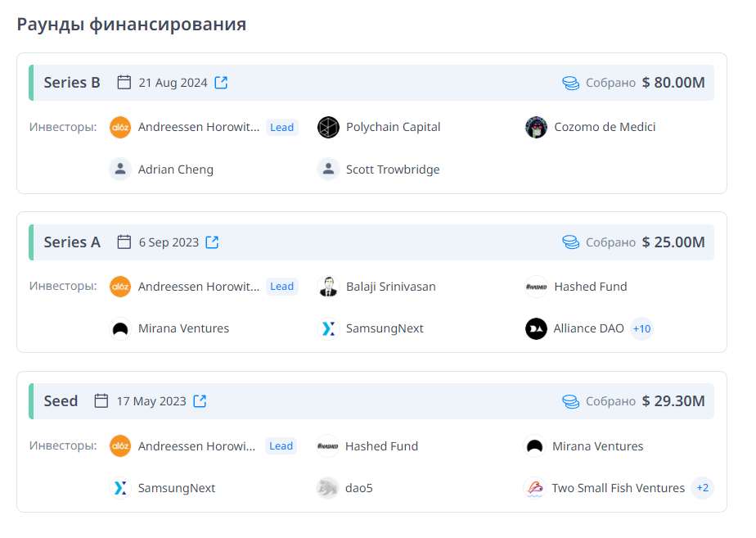
Task: Click the Lead badge in Seed round
Action: tap(281, 445)
